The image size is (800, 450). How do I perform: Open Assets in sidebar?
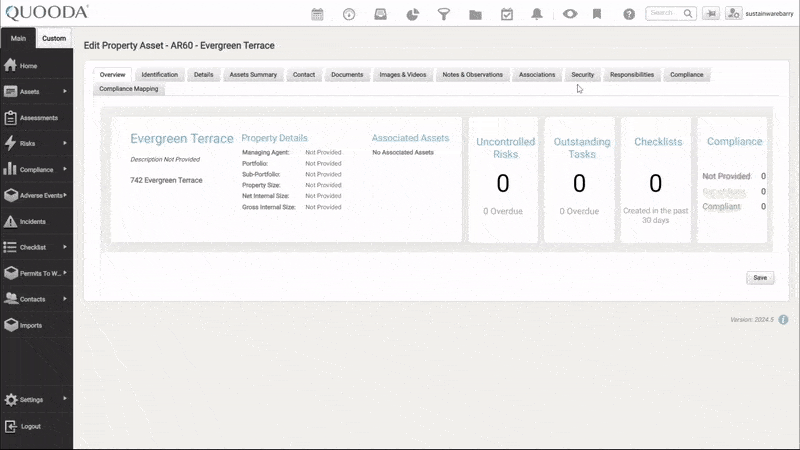[30, 92]
